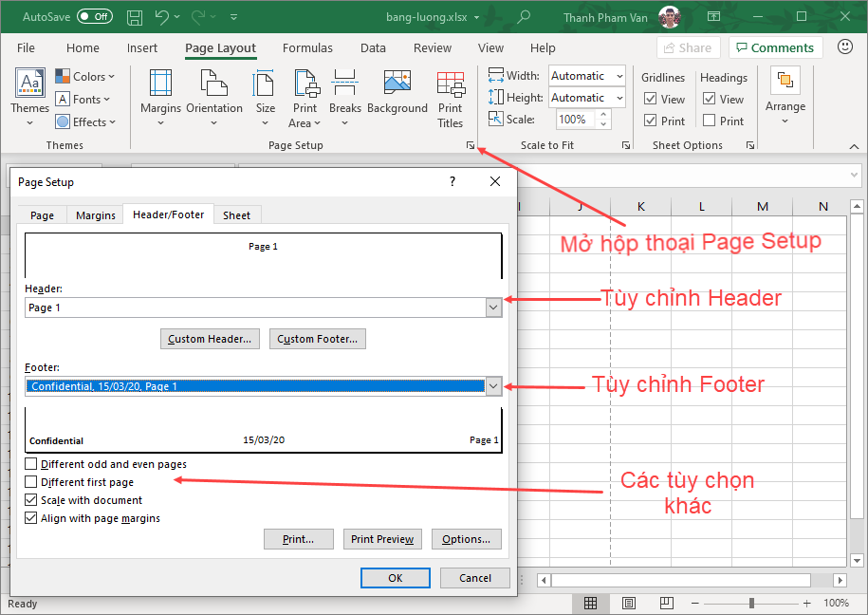This screenshot has width=868, height=615.
Task: Switch to the Insert ribbon tab
Action: [x=142, y=48]
